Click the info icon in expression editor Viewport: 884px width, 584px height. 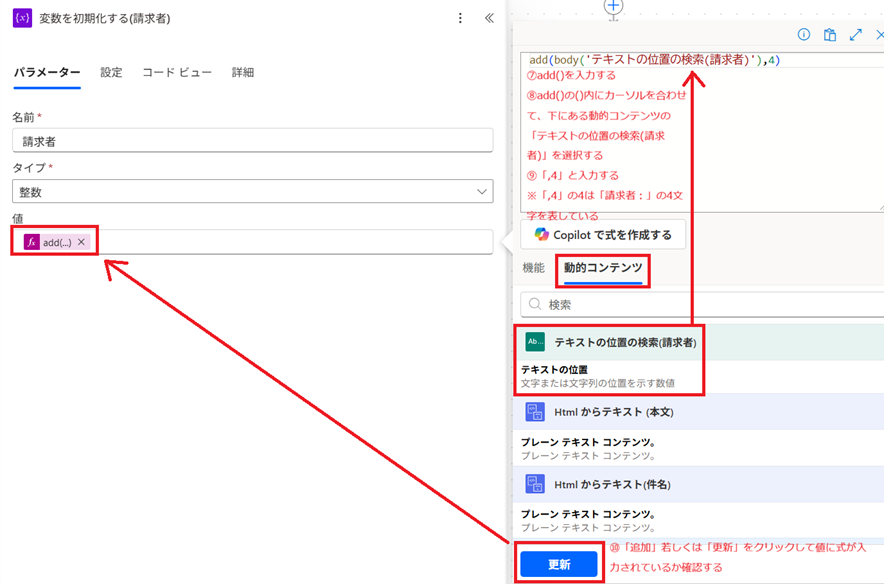(x=803, y=34)
